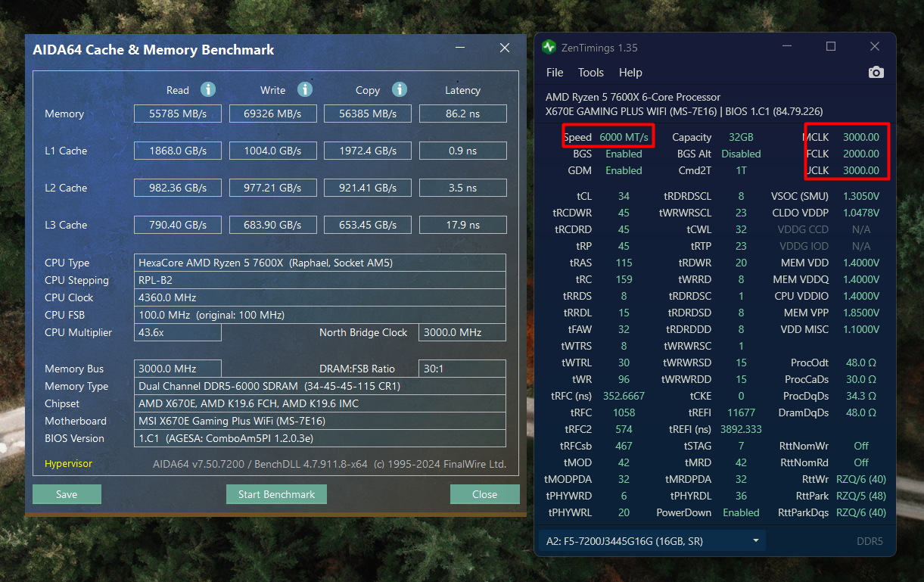Click Memory Read value 55785 MB/s

coord(178,114)
